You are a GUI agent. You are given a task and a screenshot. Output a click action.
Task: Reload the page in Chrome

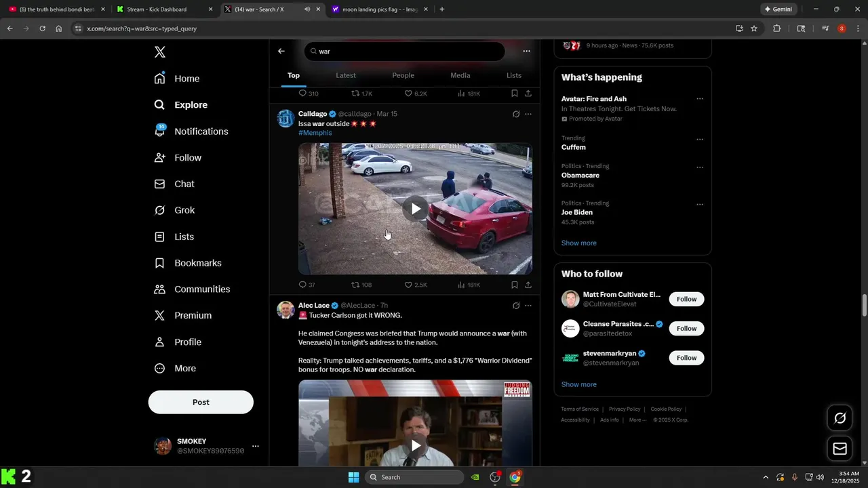click(x=42, y=28)
